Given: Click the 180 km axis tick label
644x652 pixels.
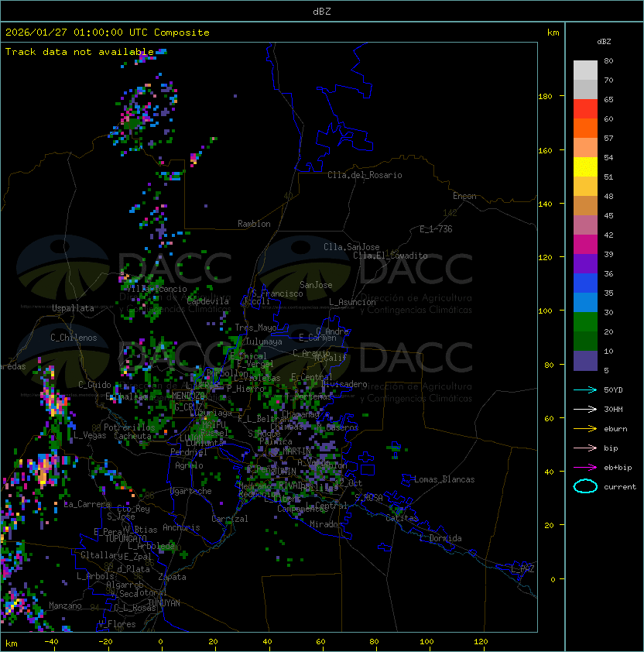Looking at the screenshot, I should pos(546,97).
